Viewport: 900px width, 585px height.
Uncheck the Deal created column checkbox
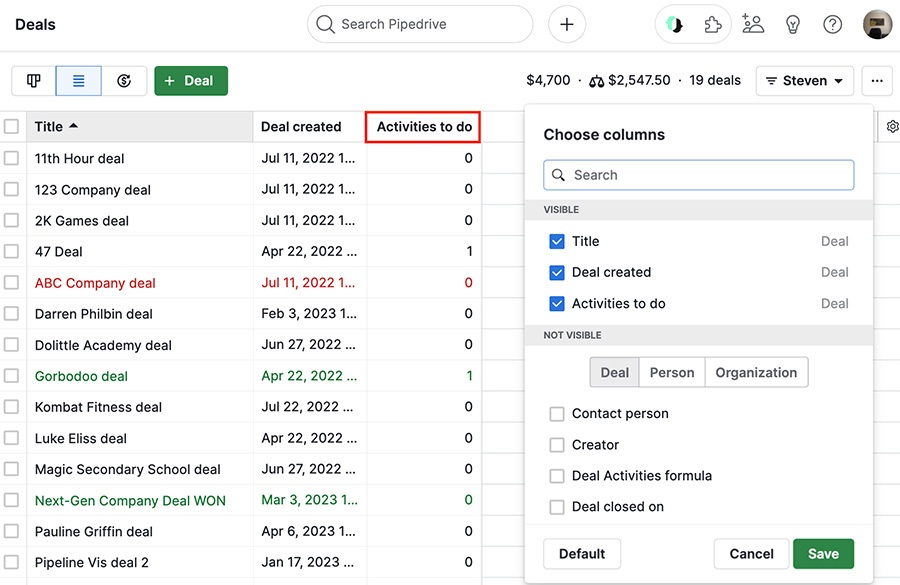click(x=557, y=272)
